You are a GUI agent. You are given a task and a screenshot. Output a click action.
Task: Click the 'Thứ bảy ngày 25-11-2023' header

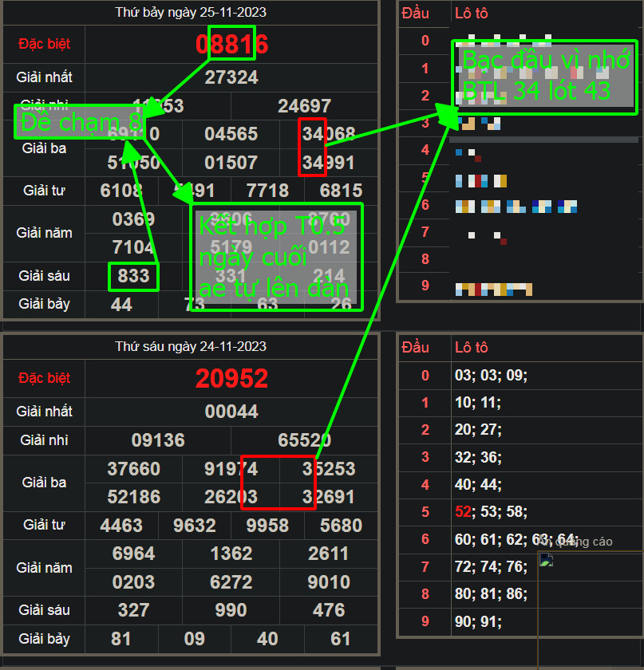pos(191,12)
